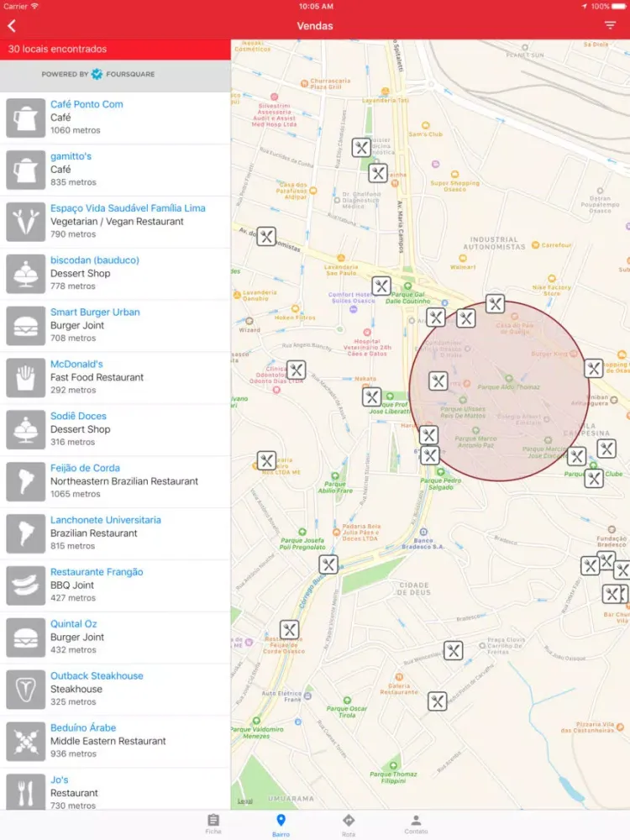Open Smart Burger Urban listing

[115, 326]
